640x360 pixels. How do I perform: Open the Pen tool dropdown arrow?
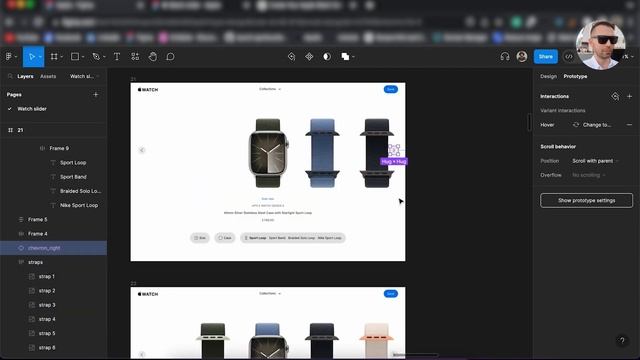tap(104, 57)
